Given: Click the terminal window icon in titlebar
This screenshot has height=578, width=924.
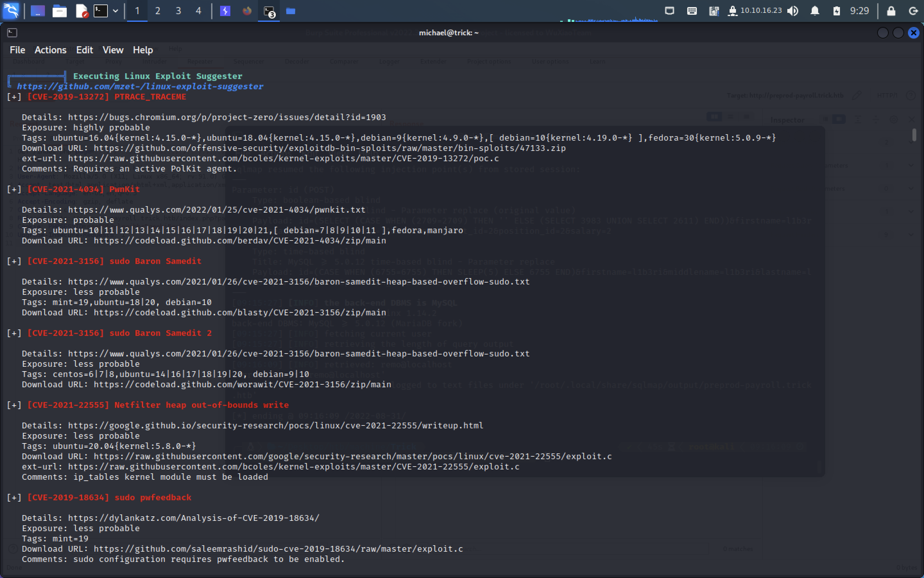Looking at the screenshot, I should click(12, 33).
